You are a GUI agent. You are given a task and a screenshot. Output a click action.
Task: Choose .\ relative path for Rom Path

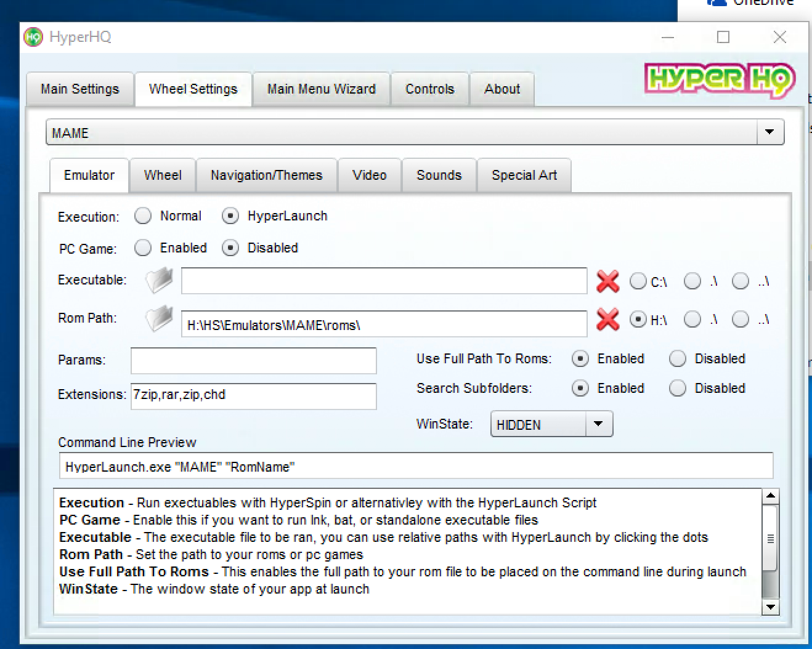click(x=692, y=320)
